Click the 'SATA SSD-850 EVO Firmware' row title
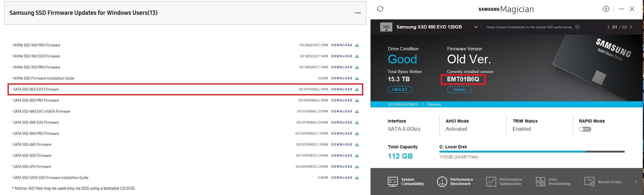The height and width of the screenshot is (195, 644). point(36,89)
